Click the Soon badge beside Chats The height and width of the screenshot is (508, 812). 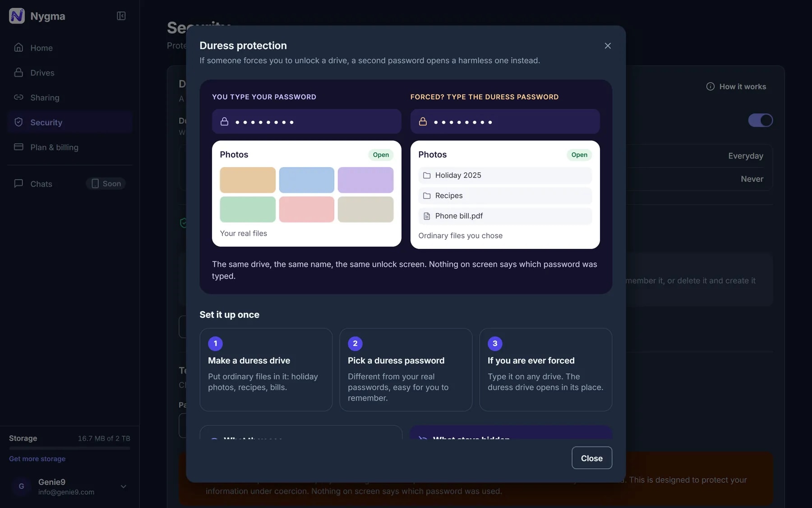pyautogui.click(x=106, y=183)
